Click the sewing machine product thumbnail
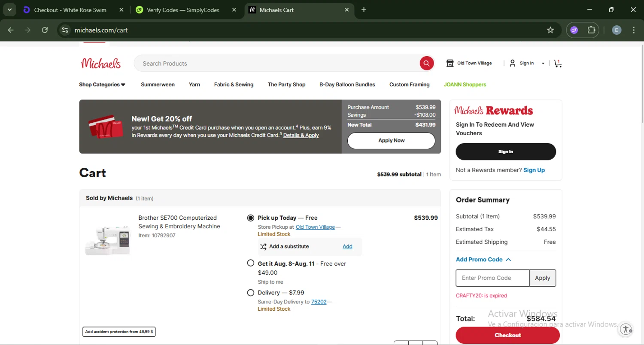Viewport: 644px width, 345px height. tap(107, 240)
